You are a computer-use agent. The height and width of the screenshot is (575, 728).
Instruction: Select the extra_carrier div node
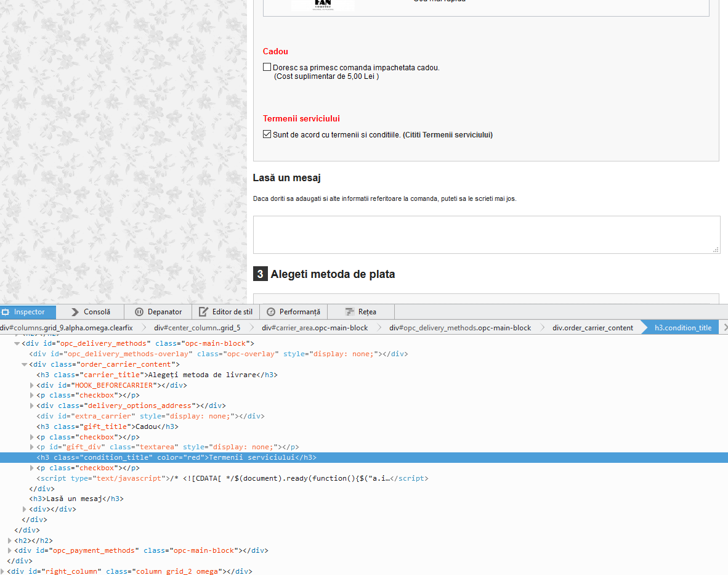[x=150, y=416]
